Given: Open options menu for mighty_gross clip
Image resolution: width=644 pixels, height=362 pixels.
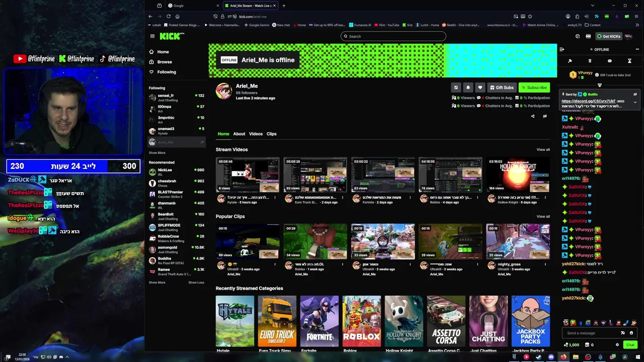Looking at the screenshot, I should (x=545, y=264).
